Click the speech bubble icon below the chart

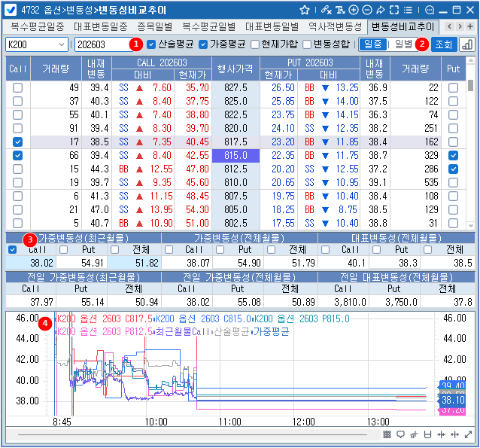pos(400,434)
